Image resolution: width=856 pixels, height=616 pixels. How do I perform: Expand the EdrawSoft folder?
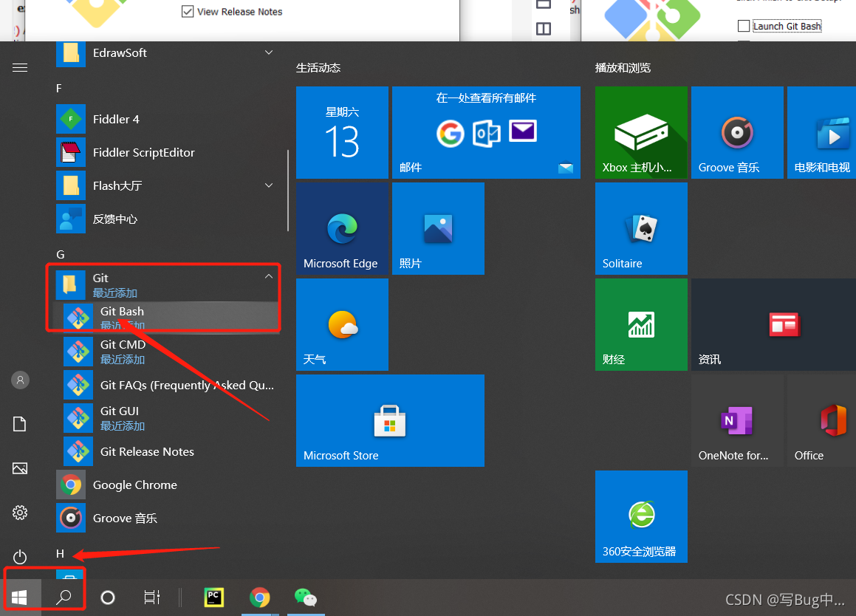click(269, 52)
